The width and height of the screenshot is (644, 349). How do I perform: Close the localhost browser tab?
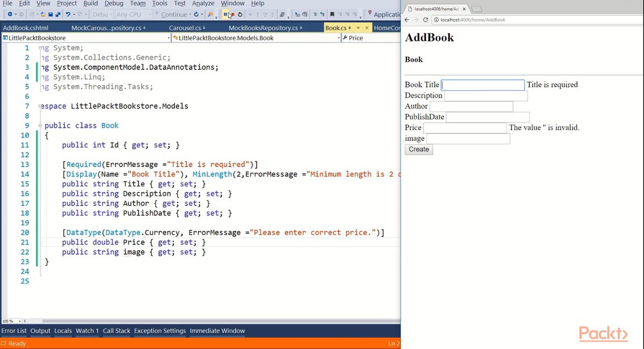[x=464, y=9]
